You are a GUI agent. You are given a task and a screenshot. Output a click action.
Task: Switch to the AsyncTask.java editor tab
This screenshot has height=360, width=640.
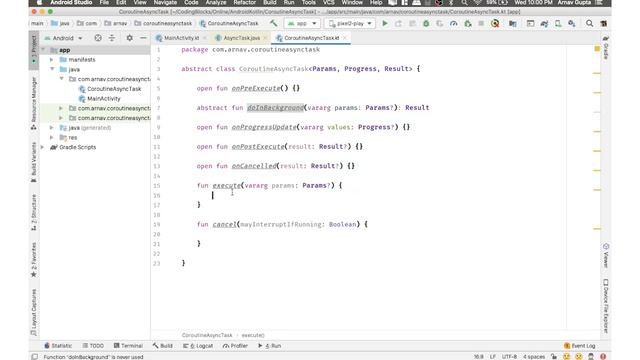(241, 38)
